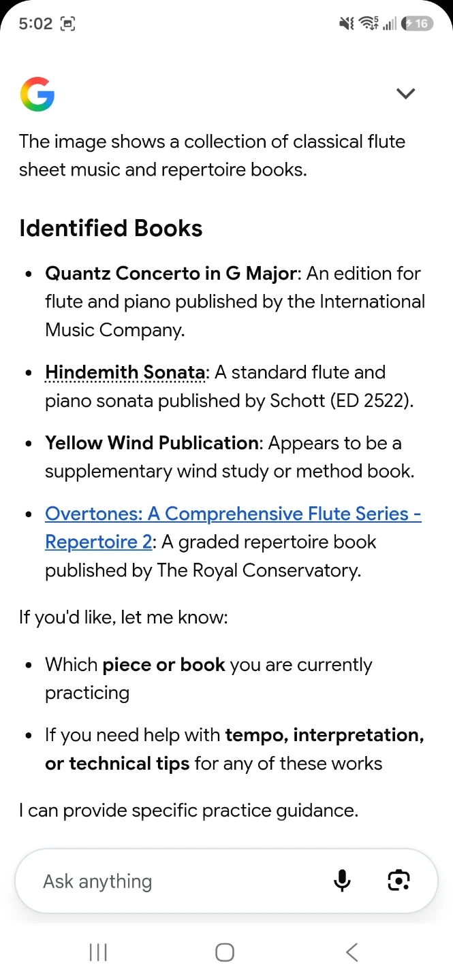Tap the Wi-Fi status icon
This screenshot has height=980, width=453.
click(x=369, y=24)
